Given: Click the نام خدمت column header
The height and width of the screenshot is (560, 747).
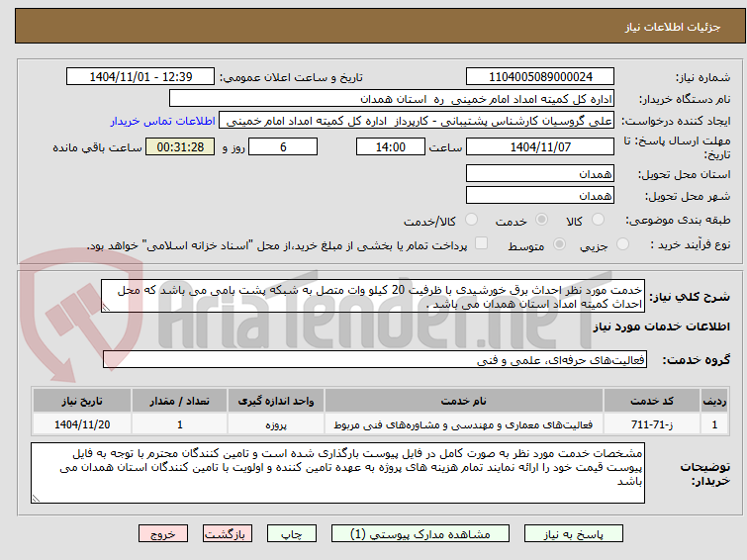Looking at the screenshot, I should click(464, 401).
